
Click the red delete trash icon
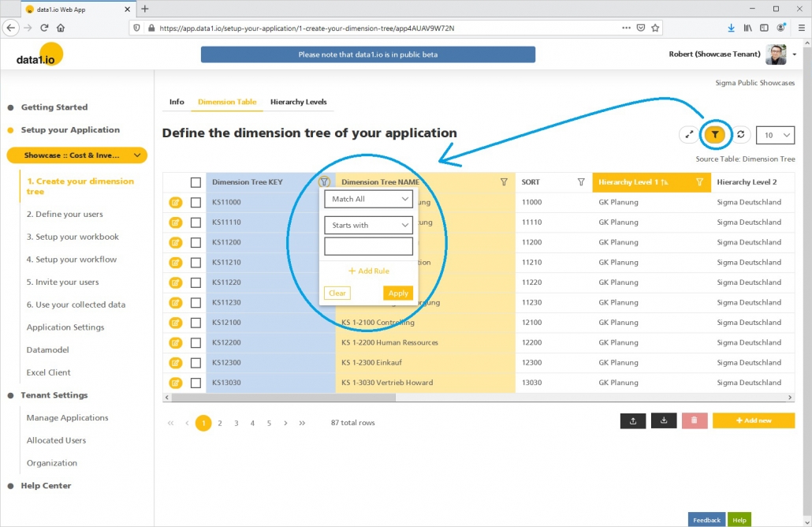[694, 420]
